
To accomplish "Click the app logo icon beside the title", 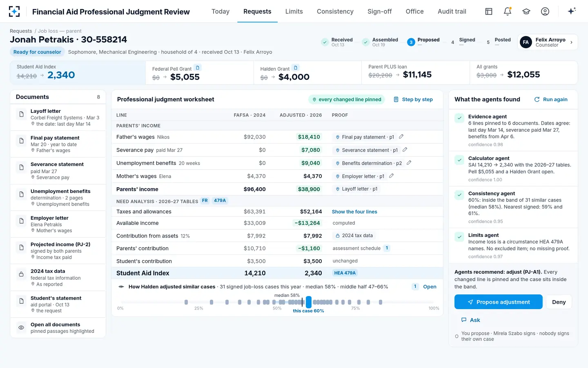I will point(14,11).
